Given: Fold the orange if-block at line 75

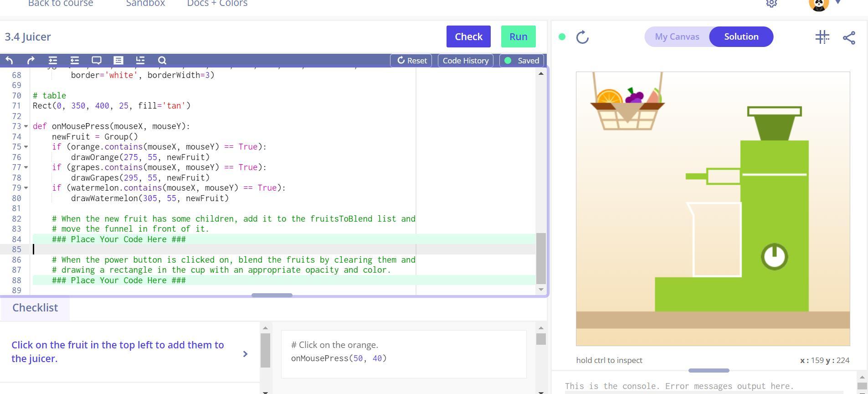Looking at the screenshot, I should point(26,147).
